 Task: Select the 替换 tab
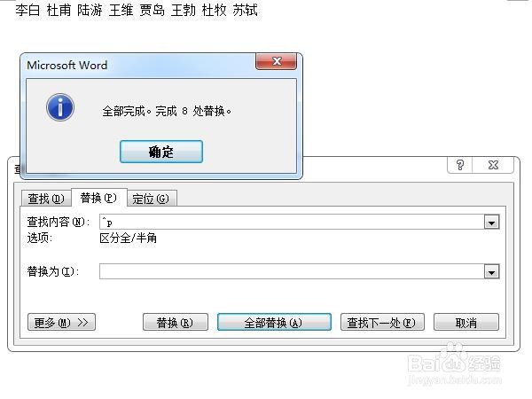coord(98,198)
